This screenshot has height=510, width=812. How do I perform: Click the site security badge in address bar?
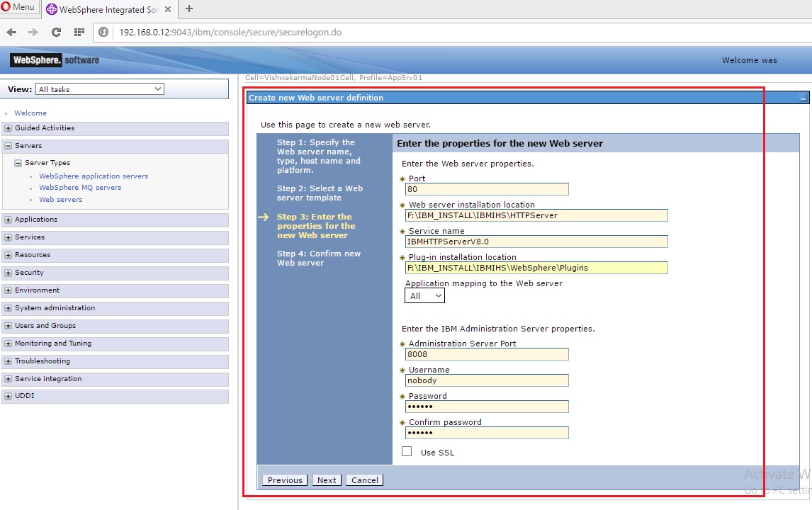(x=105, y=32)
